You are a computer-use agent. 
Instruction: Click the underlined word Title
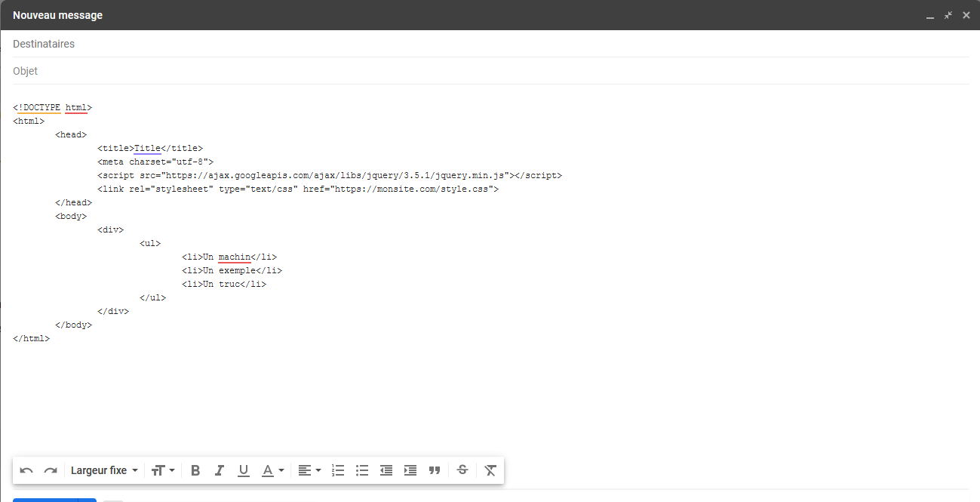(147, 148)
